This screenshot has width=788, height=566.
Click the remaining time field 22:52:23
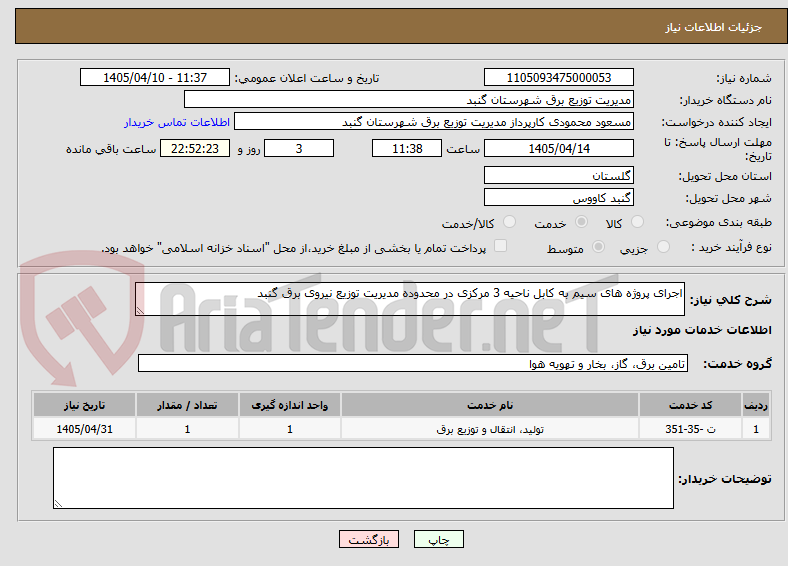(x=195, y=148)
